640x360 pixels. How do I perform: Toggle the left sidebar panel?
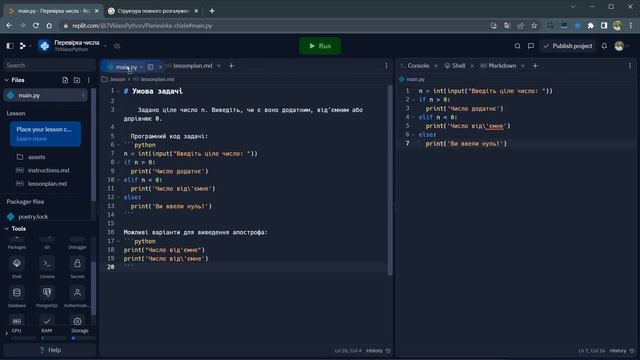coord(10,46)
